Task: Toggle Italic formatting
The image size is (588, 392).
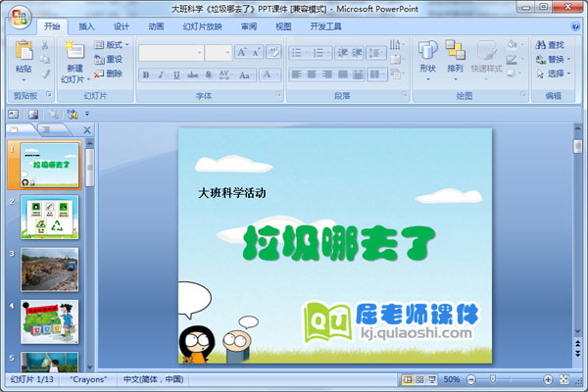Action: coord(161,74)
